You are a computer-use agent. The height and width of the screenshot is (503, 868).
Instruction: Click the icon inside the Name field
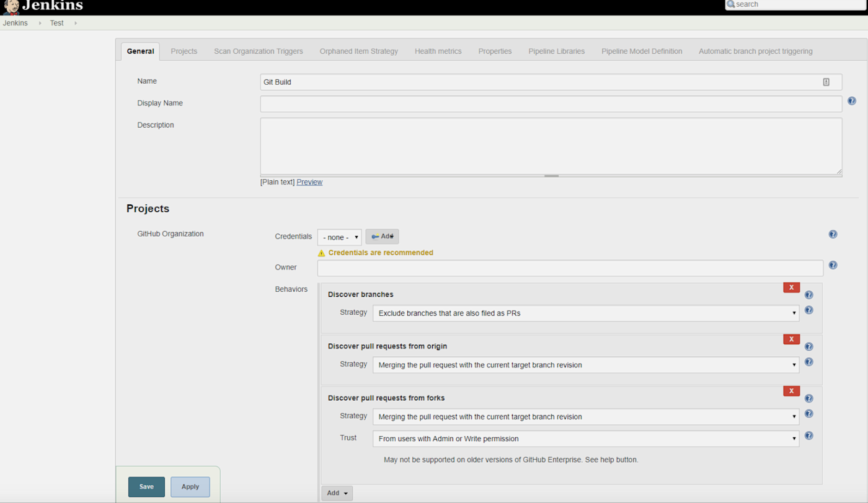point(826,82)
